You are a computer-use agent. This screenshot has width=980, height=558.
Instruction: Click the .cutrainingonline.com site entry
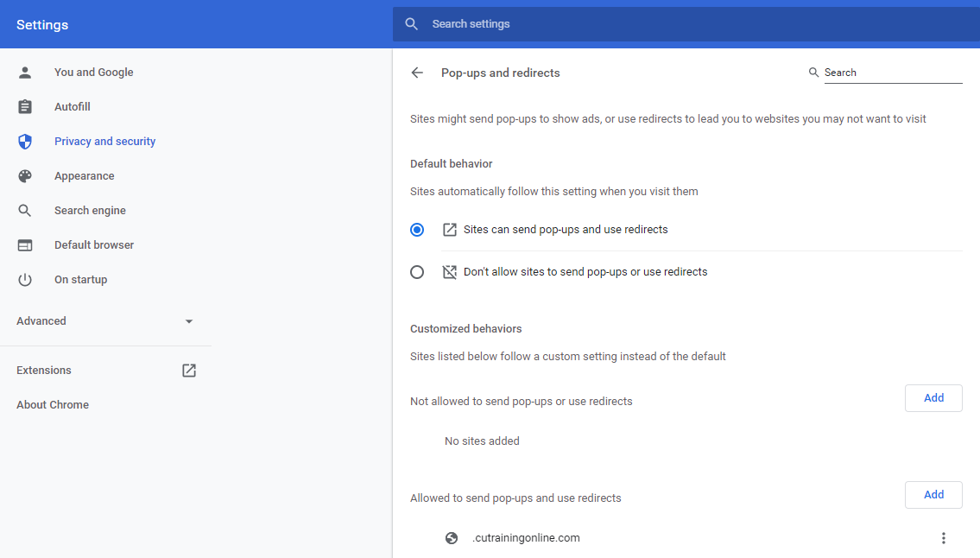[526, 538]
